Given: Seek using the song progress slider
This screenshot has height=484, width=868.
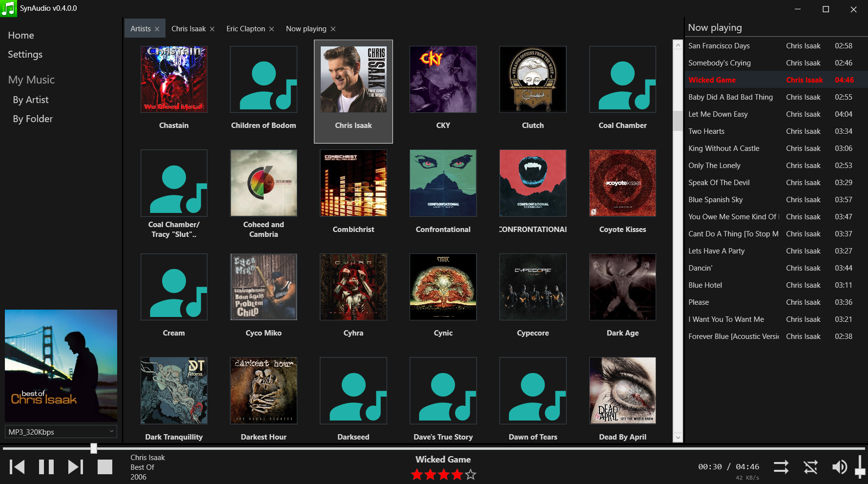Looking at the screenshot, I should [434, 448].
